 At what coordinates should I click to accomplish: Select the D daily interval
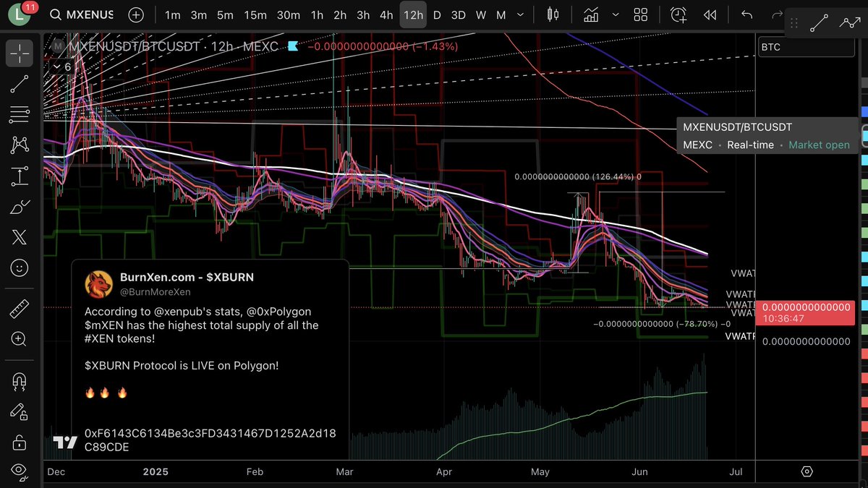click(437, 14)
